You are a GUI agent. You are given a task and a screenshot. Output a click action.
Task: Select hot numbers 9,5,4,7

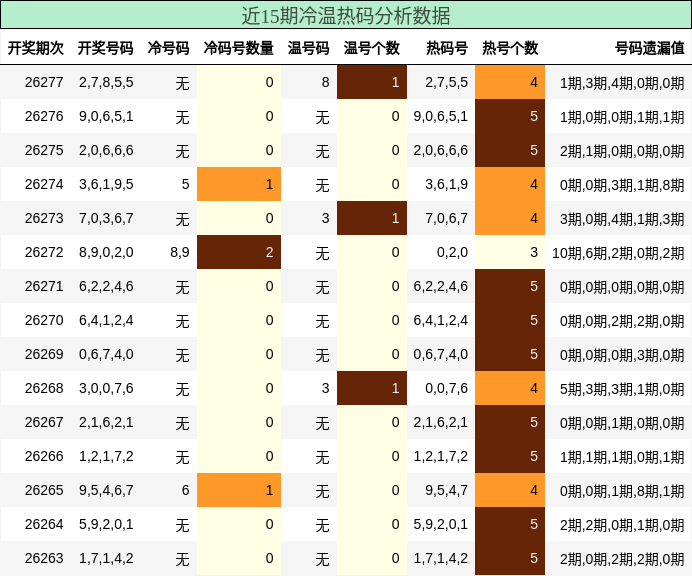[x=446, y=490]
